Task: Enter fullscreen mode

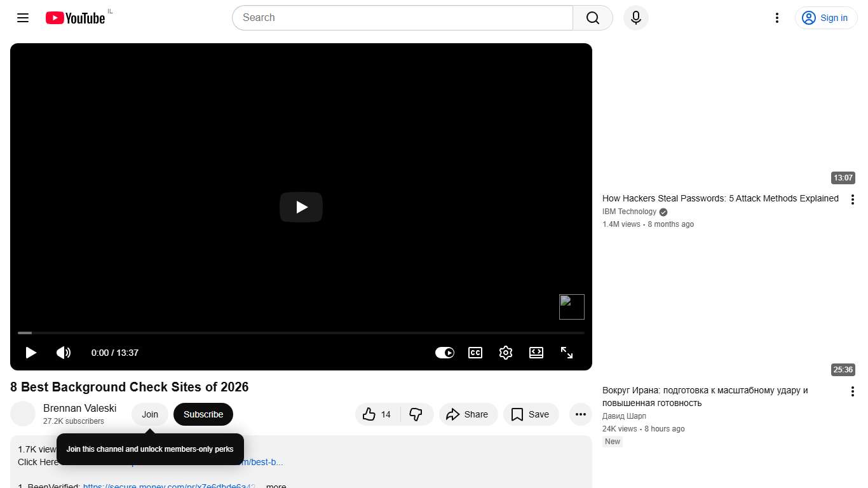Action: 567,353
